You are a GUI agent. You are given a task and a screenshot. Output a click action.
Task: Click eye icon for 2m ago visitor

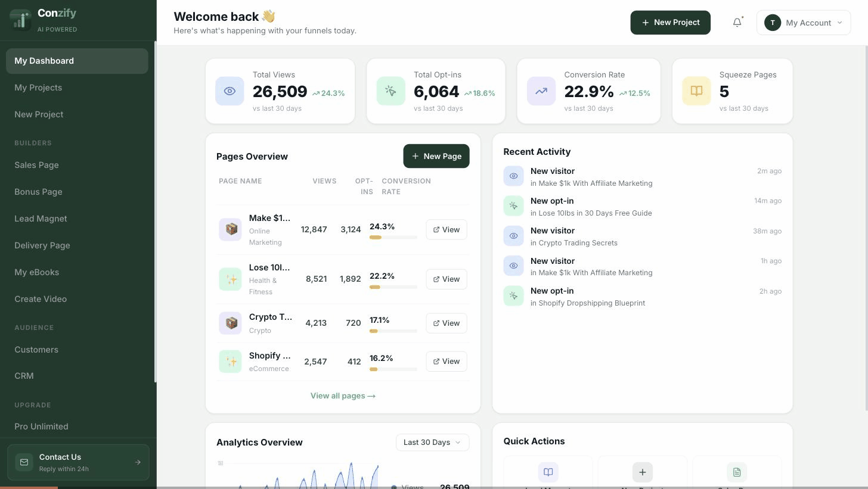(513, 176)
